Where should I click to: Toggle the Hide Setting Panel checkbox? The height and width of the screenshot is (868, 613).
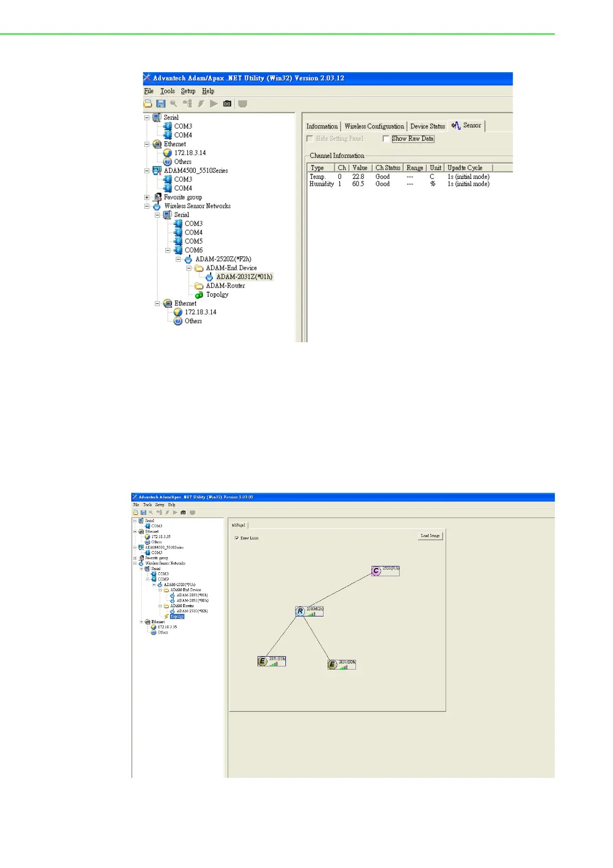point(310,139)
